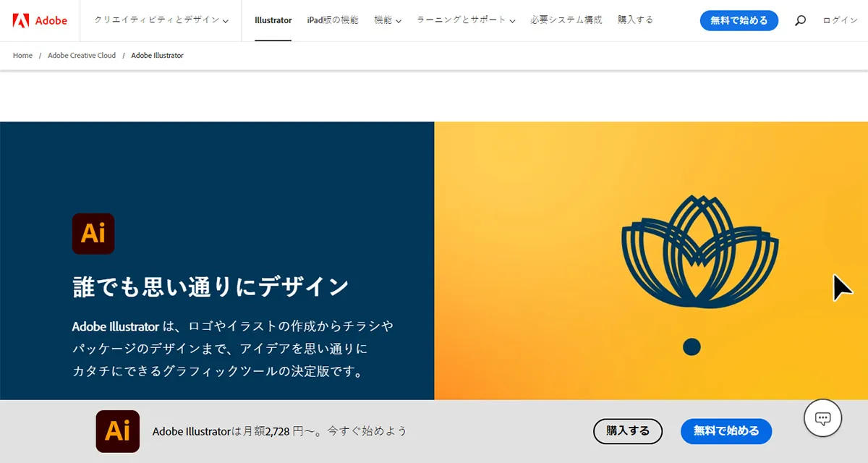Click the Ai icon in the hero panel
The height and width of the screenshot is (463, 868).
93,234
